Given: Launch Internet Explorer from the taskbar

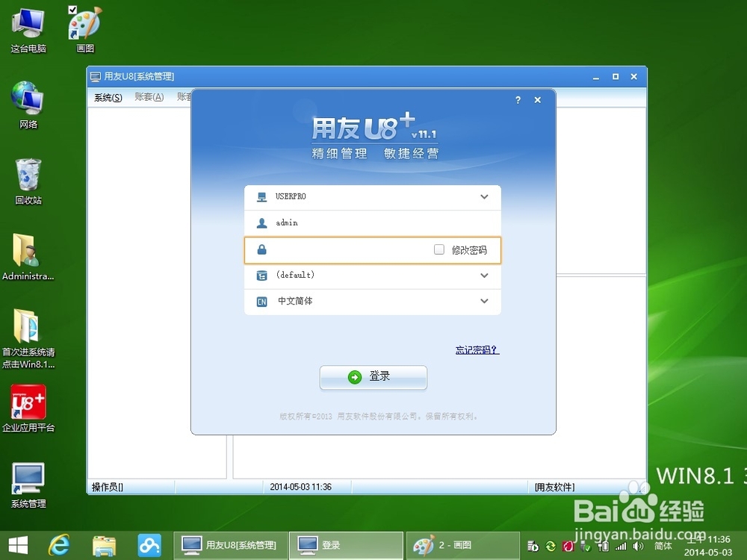Looking at the screenshot, I should tap(60, 545).
